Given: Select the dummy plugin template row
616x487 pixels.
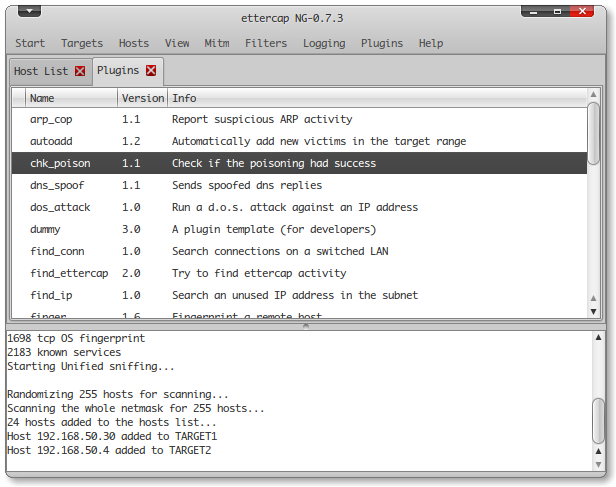Looking at the screenshot, I should pyautogui.click(x=299, y=229).
